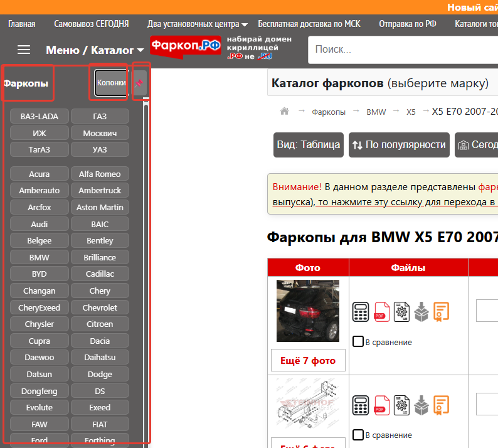Click the underlined warning notice link

pyautogui.click(x=385, y=202)
